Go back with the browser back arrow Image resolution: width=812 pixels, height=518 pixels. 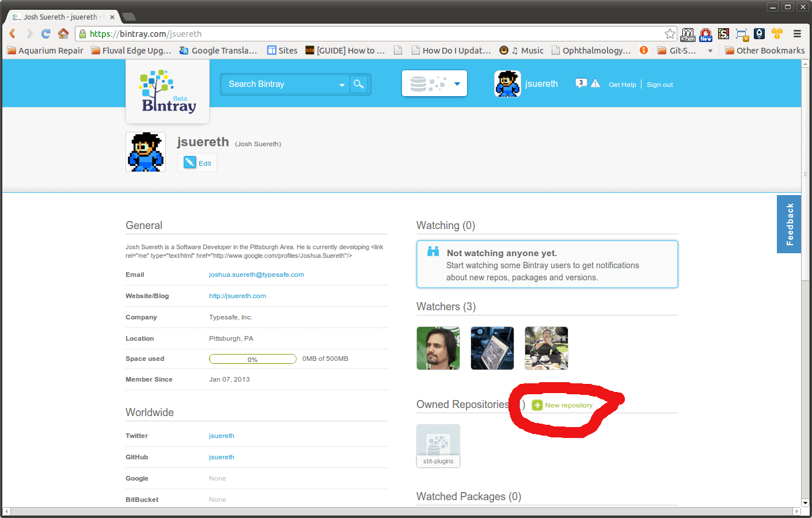[12, 34]
